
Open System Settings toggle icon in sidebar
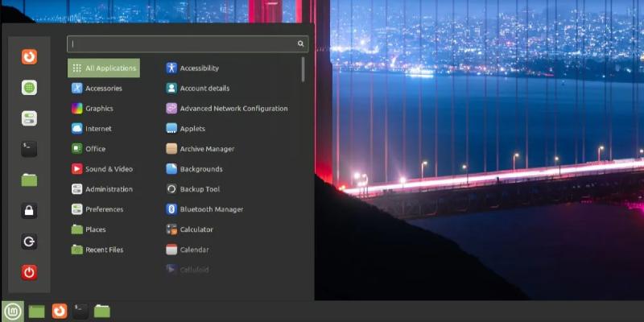point(29,118)
